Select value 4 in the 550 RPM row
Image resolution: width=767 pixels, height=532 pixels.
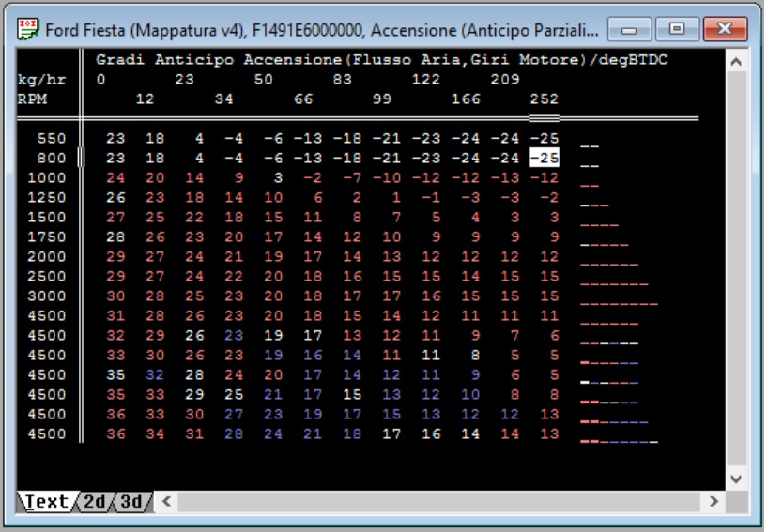click(199, 138)
